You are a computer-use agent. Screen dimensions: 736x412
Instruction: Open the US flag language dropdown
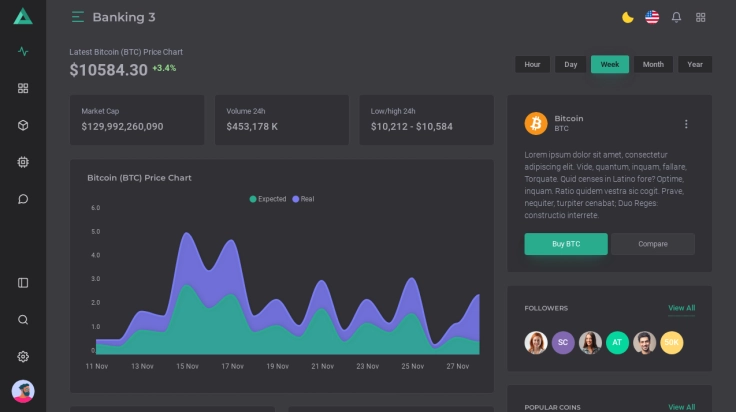coord(652,17)
